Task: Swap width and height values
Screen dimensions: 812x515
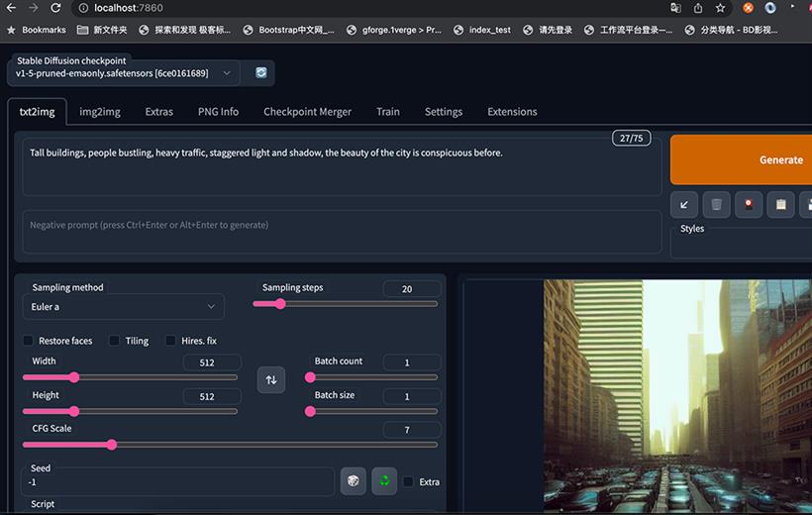Action: pos(271,379)
